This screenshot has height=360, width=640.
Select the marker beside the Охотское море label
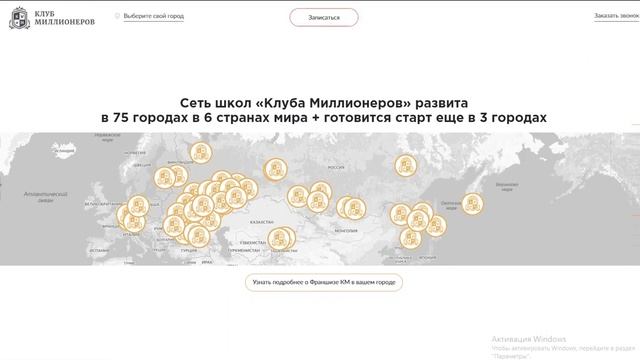pos(473,204)
